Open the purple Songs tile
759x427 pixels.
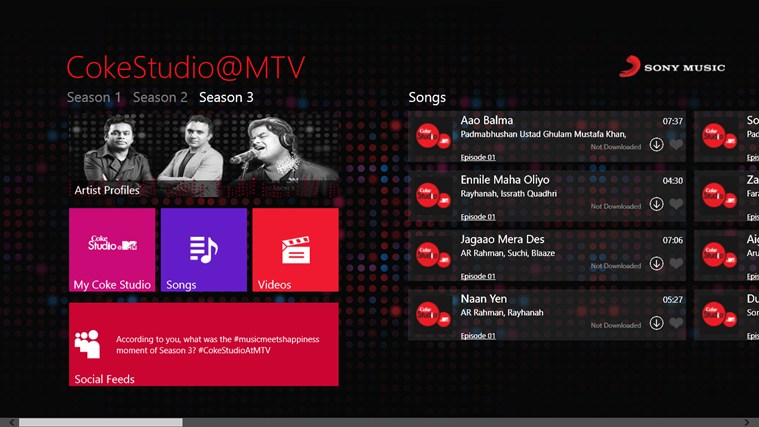coord(204,250)
